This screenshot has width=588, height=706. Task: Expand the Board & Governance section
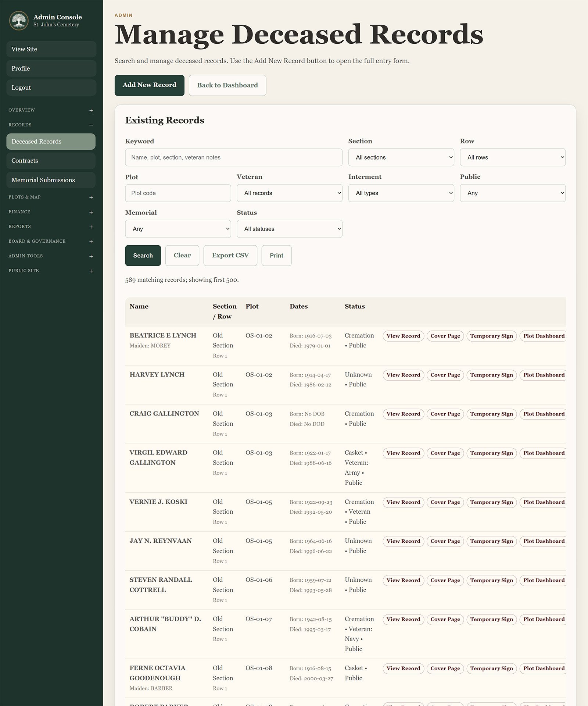point(51,242)
